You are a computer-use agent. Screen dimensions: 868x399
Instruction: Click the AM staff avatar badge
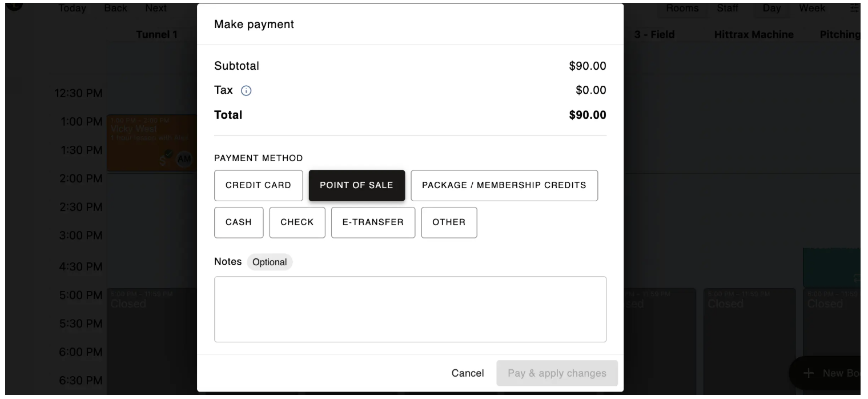pyautogui.click(x=184, y=159)
